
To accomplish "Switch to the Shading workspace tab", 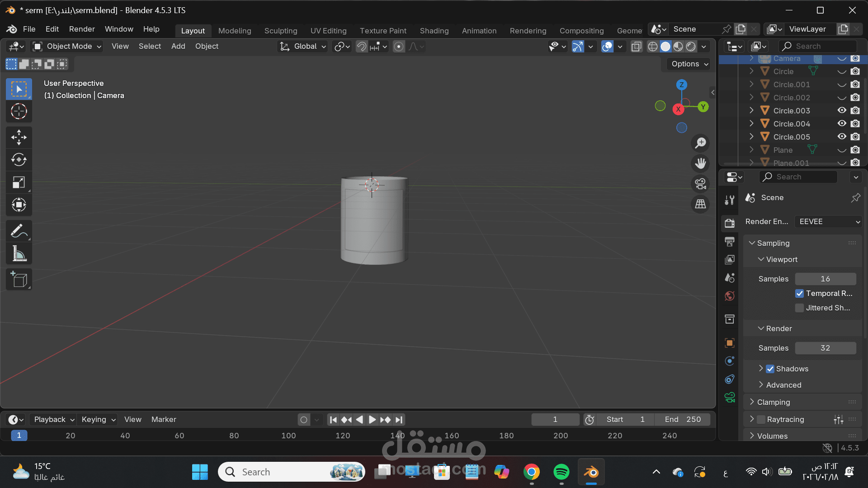I will click(434, 31).
